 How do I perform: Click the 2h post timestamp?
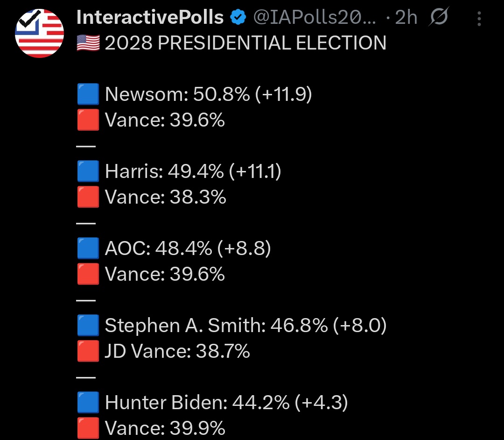[406, 17]
